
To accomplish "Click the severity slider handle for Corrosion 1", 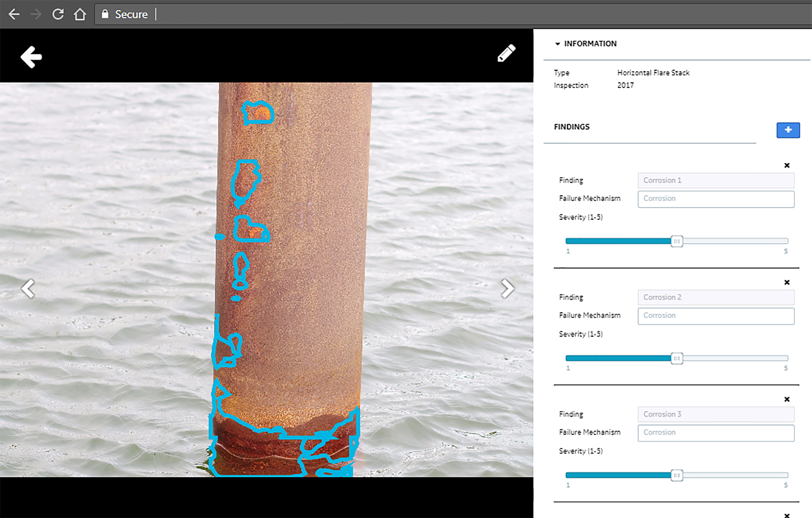I will click(677, 241).
